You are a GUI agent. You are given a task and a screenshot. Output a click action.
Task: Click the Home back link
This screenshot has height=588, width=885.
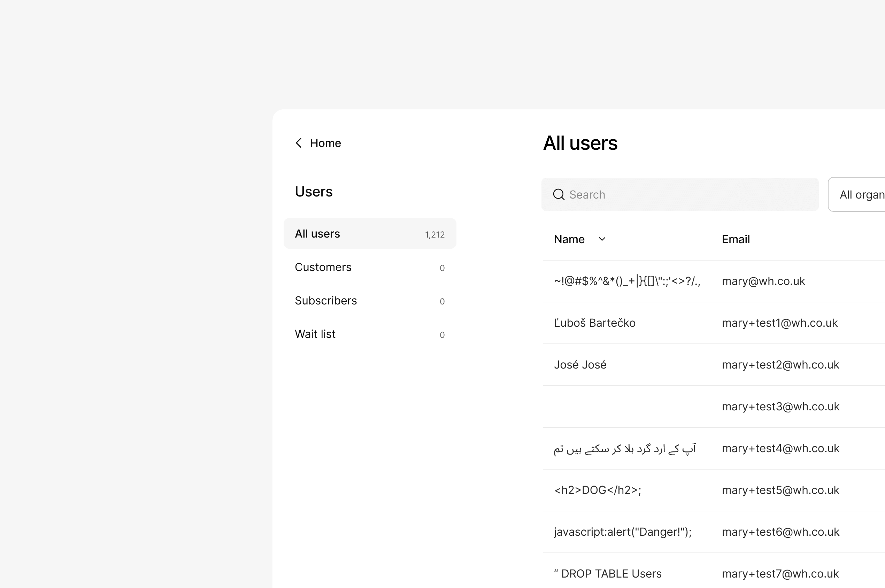tap(325, 143)
